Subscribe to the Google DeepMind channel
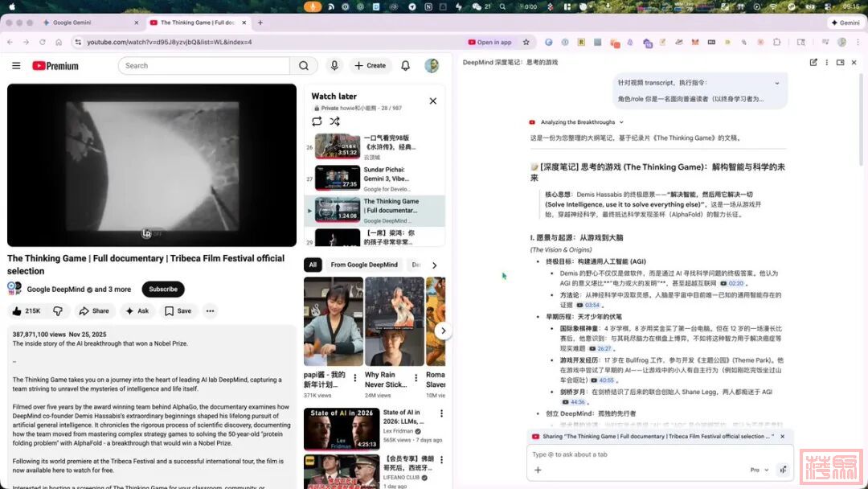The height and width of the screenshot is (489, 868). [163, 290]
